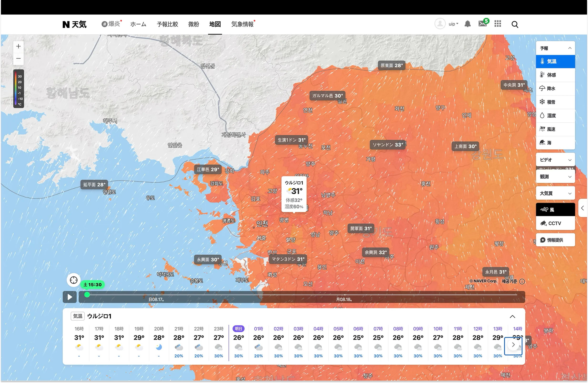This screenshot has height=383, width=588.
Task: Toggle the 風 wind overlay
Action: (555, 210)
